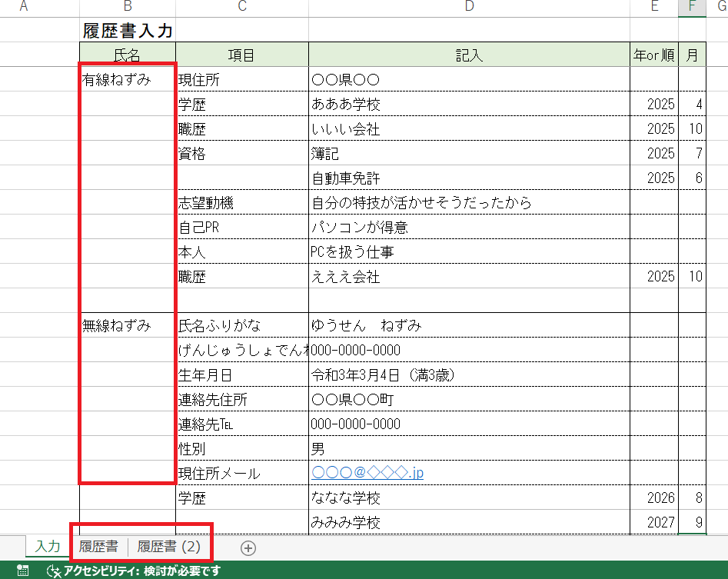Viewport: 728px width, 579px height.
Task: Select the cell containing 無線ねずみ
Action: (128, 325)
